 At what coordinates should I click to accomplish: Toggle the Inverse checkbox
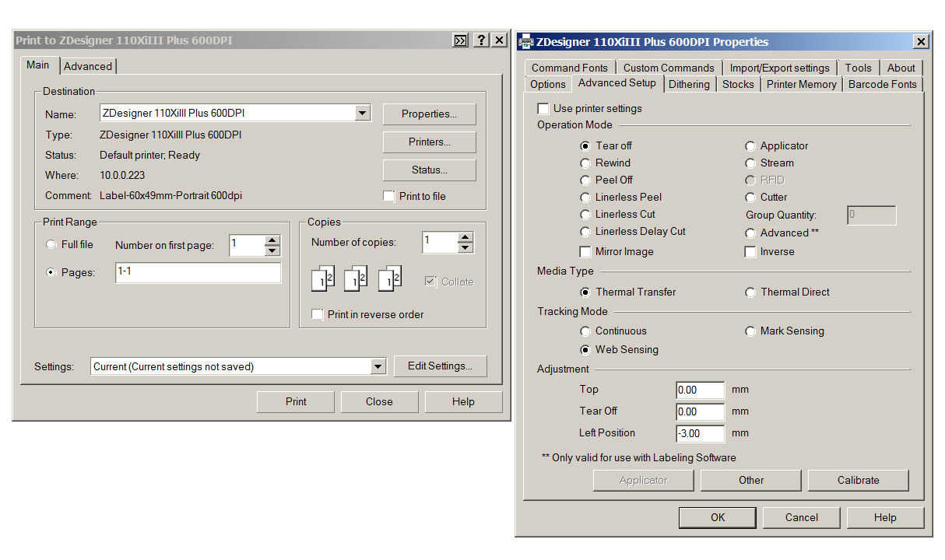(750, 251)
